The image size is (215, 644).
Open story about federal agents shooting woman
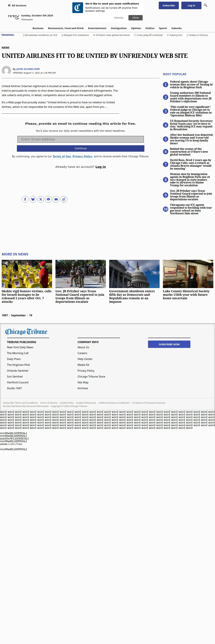coord(191,84)
